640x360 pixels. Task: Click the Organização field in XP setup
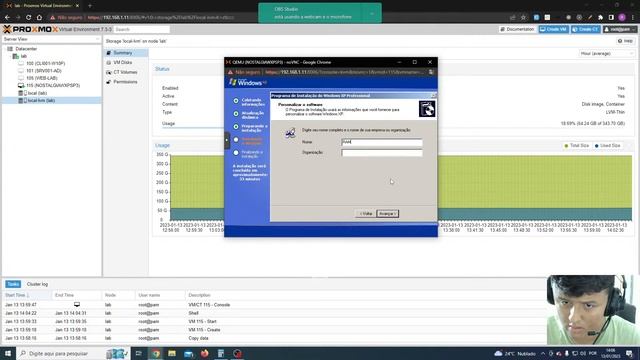[x=382, y=153]
